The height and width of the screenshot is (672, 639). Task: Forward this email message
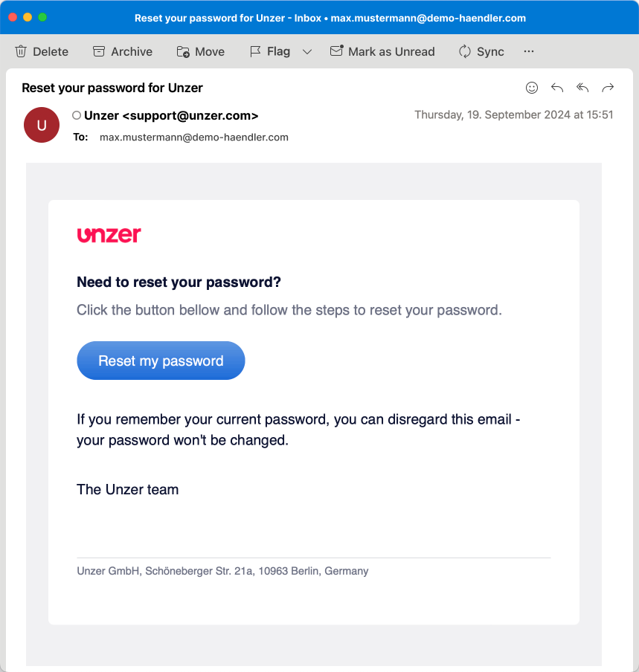point(608,88)
